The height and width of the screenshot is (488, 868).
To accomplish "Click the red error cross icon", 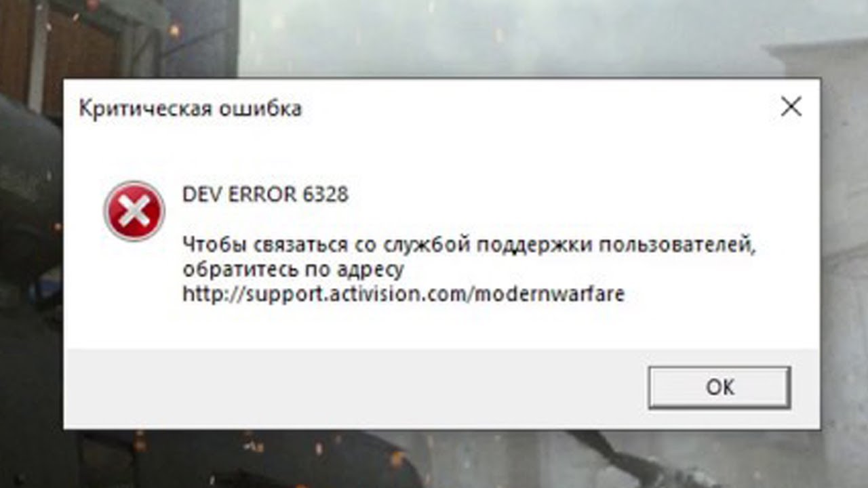I will pyautogui.click(x=134, y=211).
